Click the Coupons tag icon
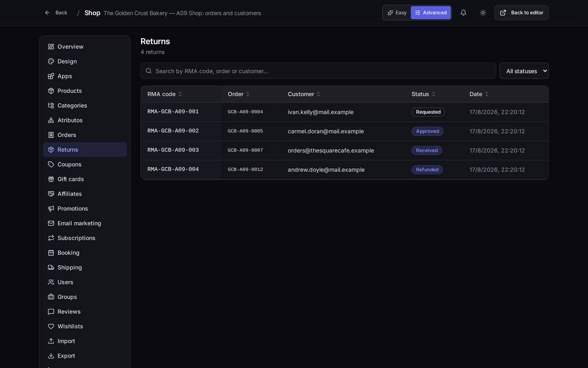The height and width of the screenshot is (368, 588). tap(51, 164)
